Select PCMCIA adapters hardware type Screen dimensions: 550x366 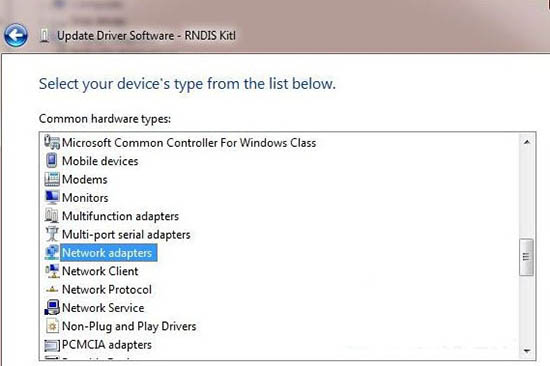tap(107, 345)
